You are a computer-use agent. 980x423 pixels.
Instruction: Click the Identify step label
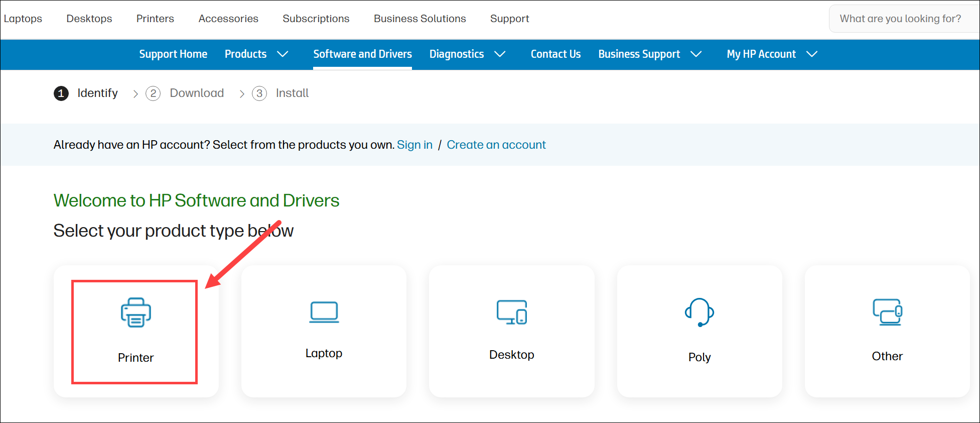pos(97,93)
